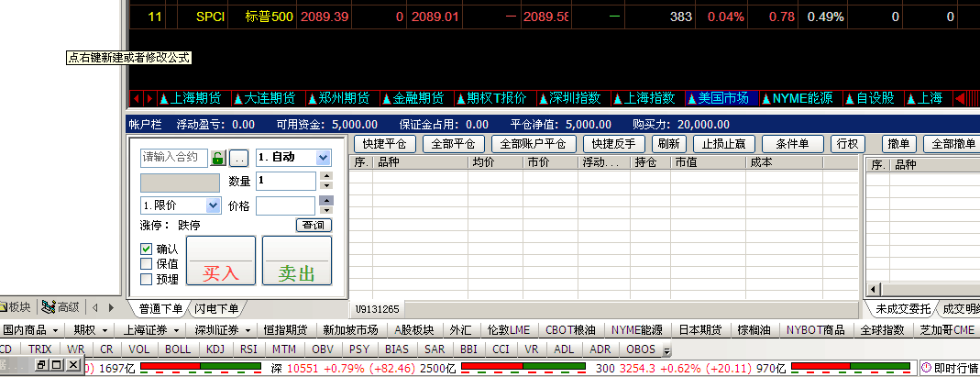The width and height of the screenshot is (980, 377).
Task: Click the overflow arrow after OBOS indicator
Action: (x=666, y=350)
